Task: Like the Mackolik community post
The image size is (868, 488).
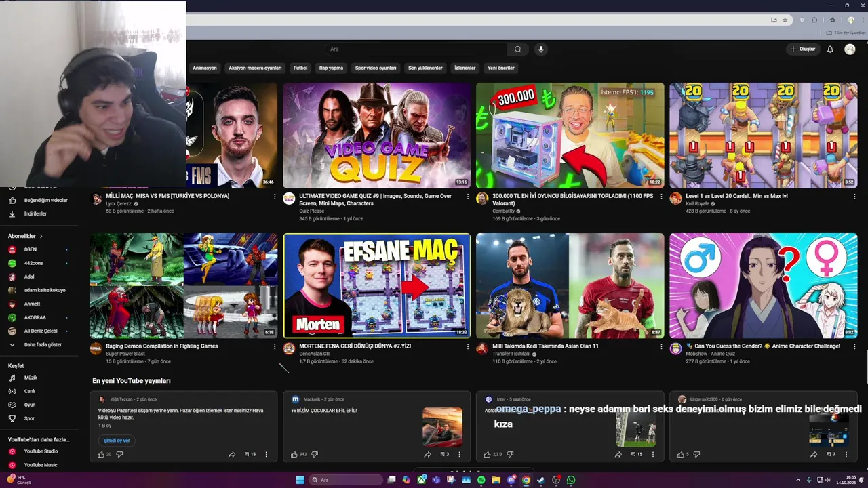Action: point(294,455)
